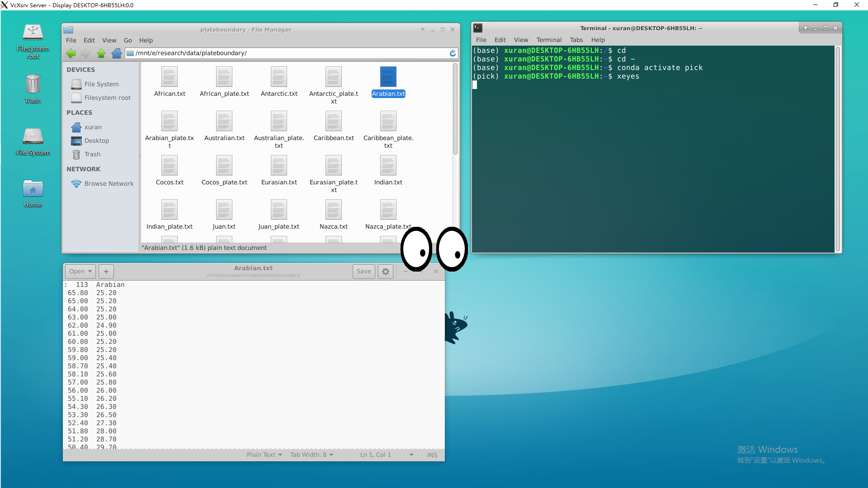Select the Eurasian_plate.txt file
Viewport: 868px width, 488px height.
334,174
